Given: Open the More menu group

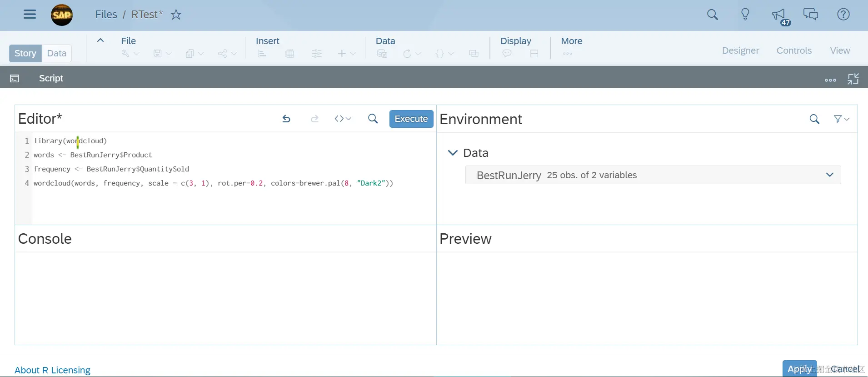Looking at the screenshot, I should 571,41.
